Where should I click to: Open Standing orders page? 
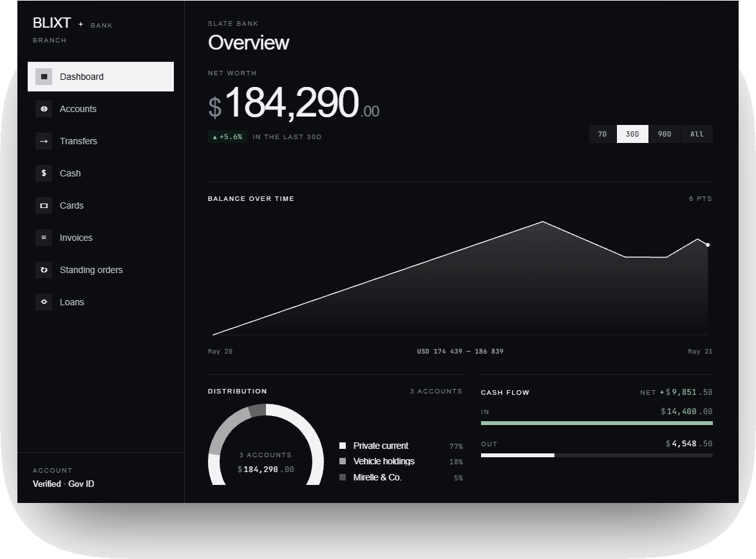(100, 270)
